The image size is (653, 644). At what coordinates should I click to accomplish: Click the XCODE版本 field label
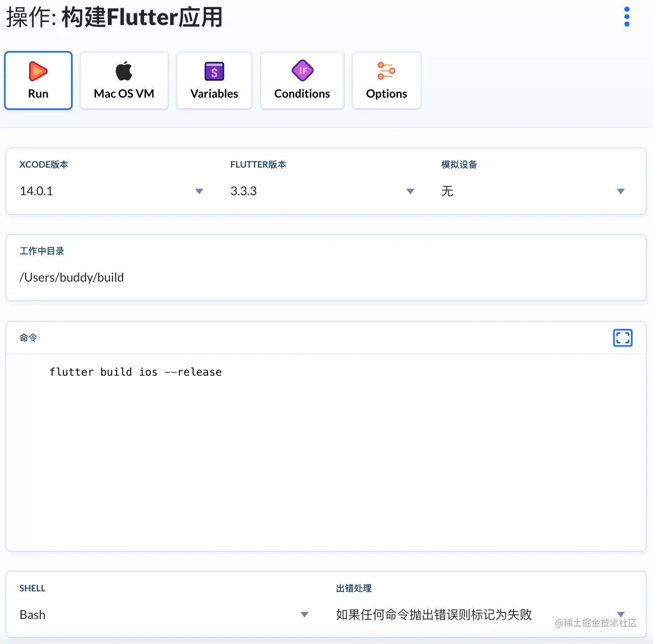(x=44, y=165)
